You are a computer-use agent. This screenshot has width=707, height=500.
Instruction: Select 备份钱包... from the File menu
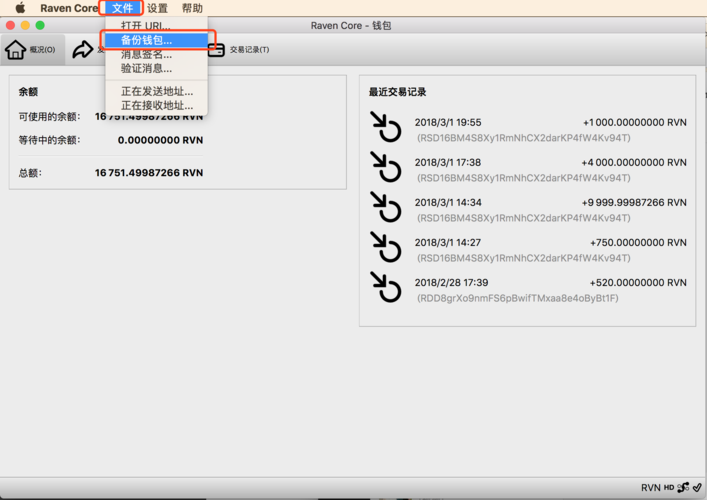[146, 41]
